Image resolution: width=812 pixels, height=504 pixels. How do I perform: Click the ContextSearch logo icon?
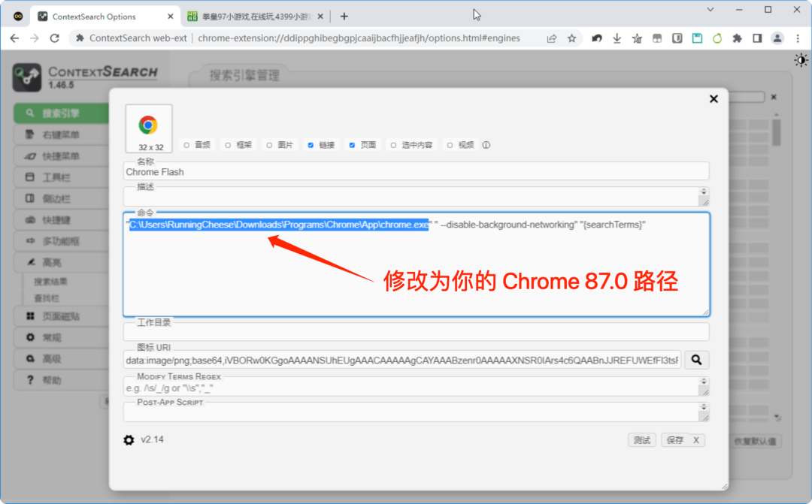27,77
